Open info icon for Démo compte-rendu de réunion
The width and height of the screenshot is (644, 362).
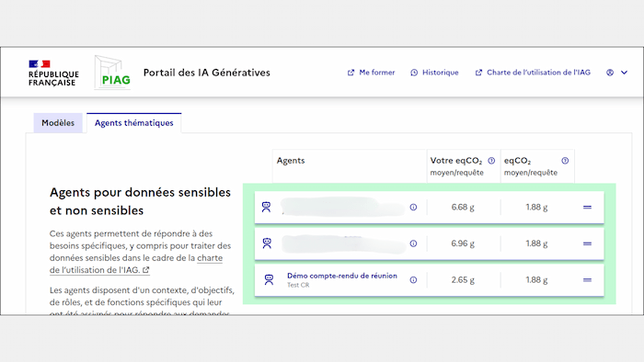click(413, 280)
